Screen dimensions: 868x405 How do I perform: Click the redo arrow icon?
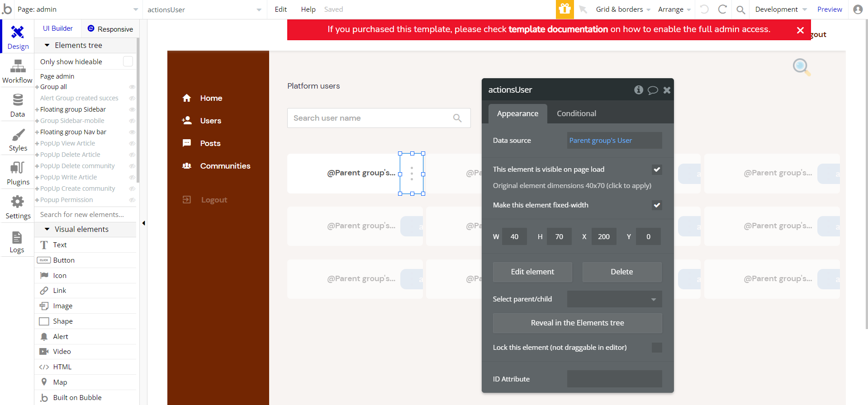(x=722, y=9)
